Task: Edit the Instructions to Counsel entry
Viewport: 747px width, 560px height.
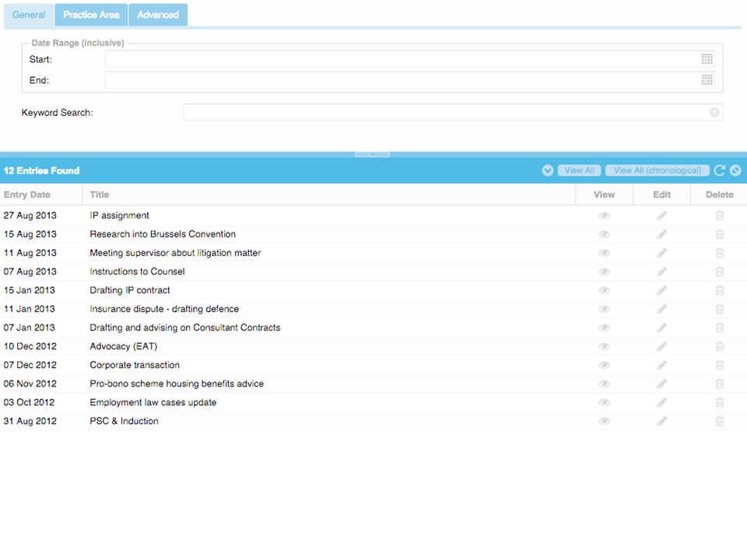Action: (x=661, y=271)
